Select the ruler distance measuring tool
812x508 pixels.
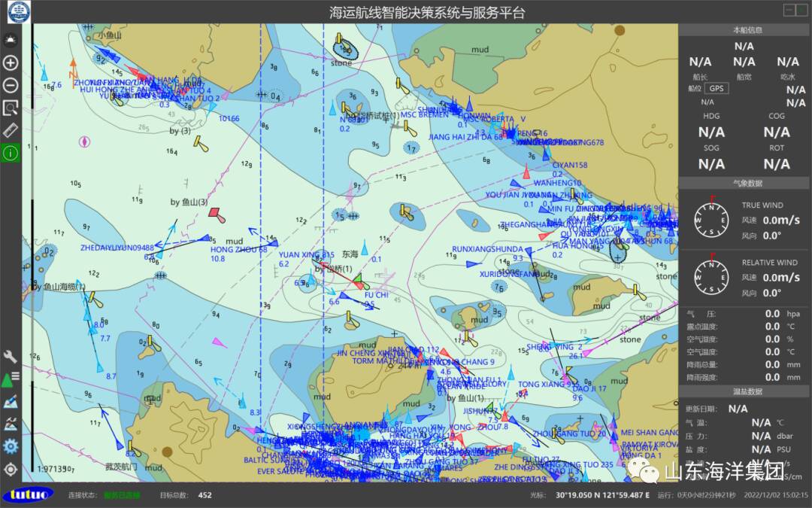(x=11, y=130)
